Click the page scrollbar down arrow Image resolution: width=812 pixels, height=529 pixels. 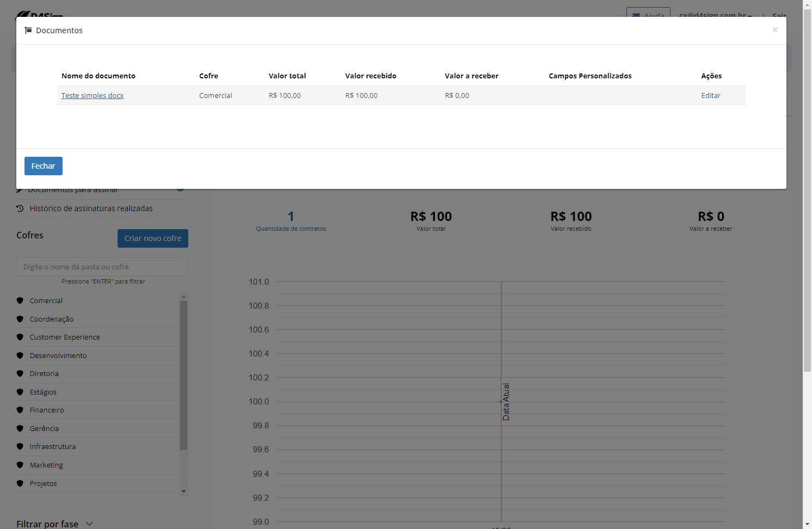(807, 525)
